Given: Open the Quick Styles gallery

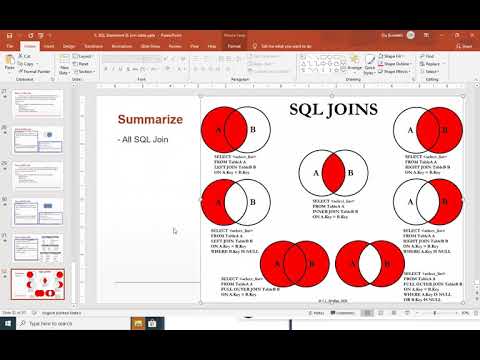Looking at the screenshot, I should click(369, 65).
